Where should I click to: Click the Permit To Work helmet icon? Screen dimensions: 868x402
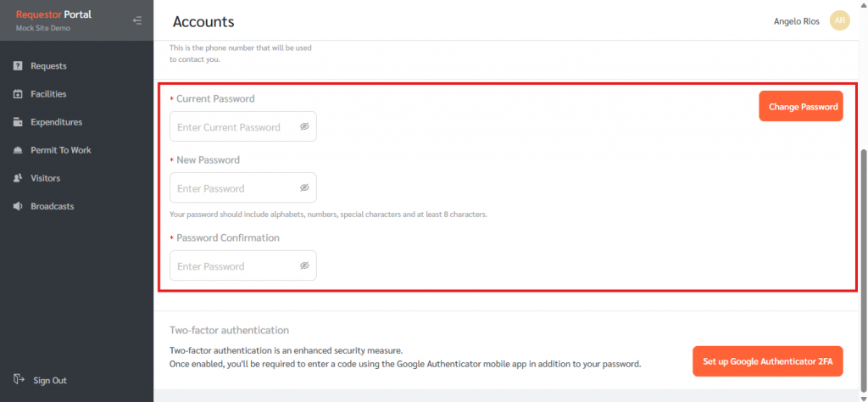[x=18, y=150]
